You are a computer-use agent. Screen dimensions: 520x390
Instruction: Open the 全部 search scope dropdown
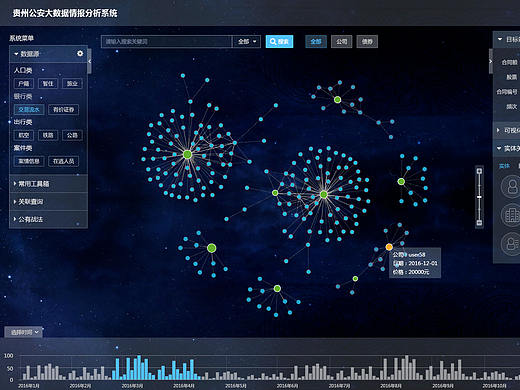point(247,41)
